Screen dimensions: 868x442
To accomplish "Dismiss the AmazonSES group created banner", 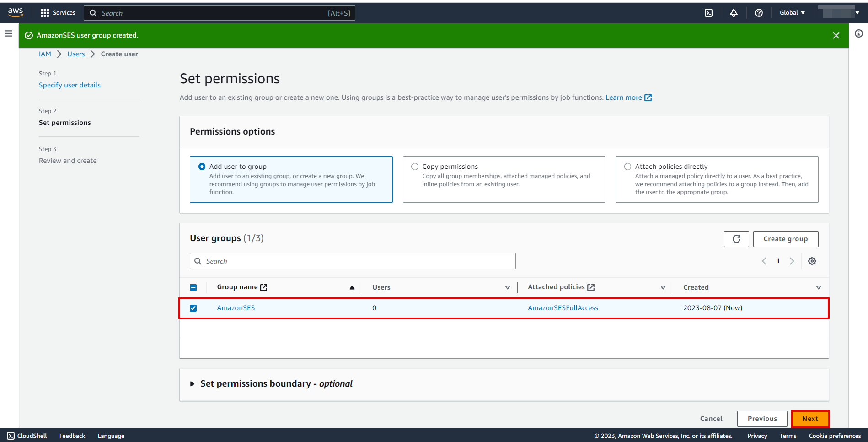I will point(836,35).
